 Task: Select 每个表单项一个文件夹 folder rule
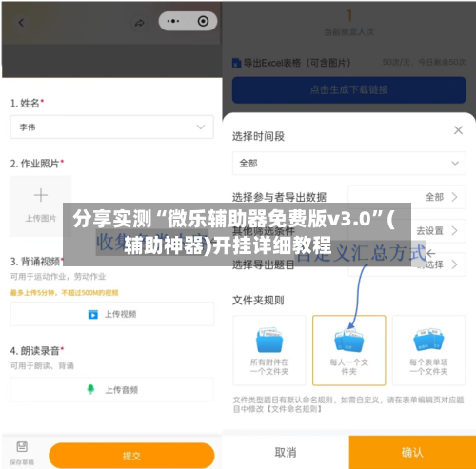428,350
